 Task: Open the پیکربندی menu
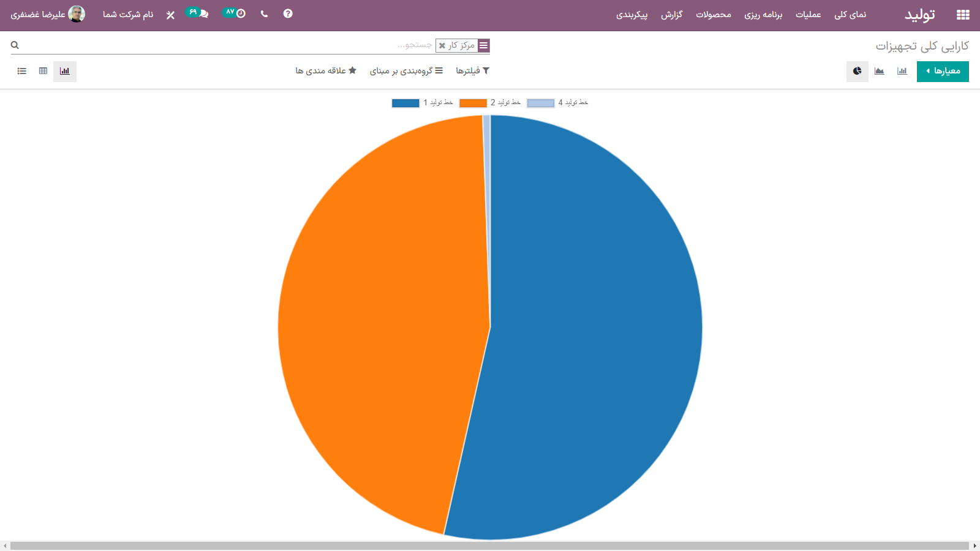(631, 15)
